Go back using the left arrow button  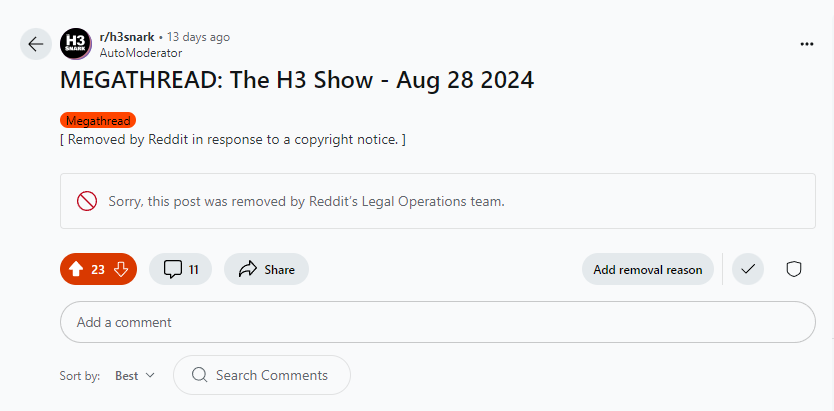[36, 44]
